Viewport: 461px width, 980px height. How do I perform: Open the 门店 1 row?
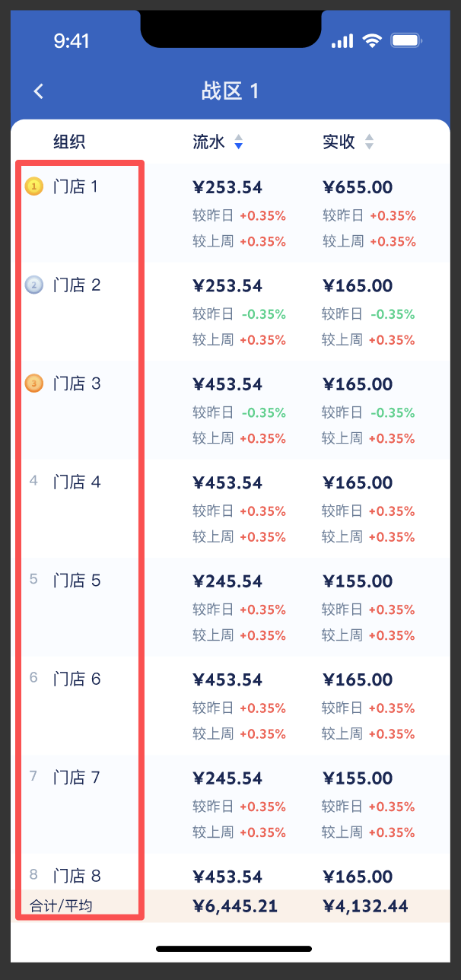(76, 186)
